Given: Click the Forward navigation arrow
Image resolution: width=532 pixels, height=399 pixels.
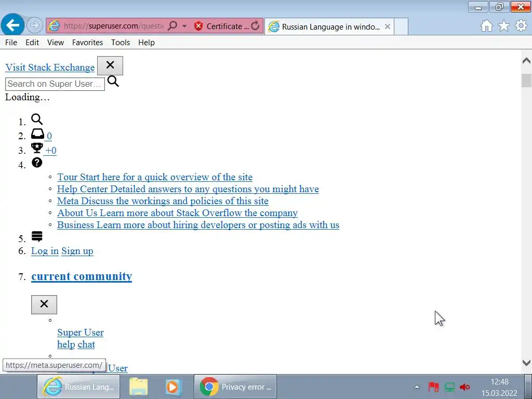Looking at the screenshot, I should 34,25.
